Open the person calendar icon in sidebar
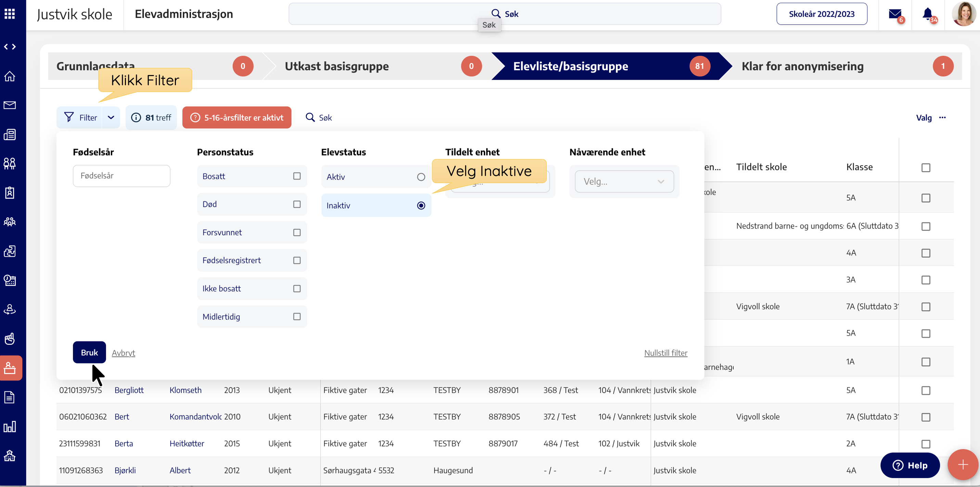Image resolution: width=980 pixels, height=487 pixels. pyautogui.click(x=10, y=280)
